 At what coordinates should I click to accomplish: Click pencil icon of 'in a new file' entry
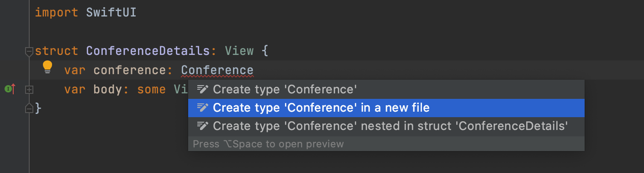click(x=202, y=108)
